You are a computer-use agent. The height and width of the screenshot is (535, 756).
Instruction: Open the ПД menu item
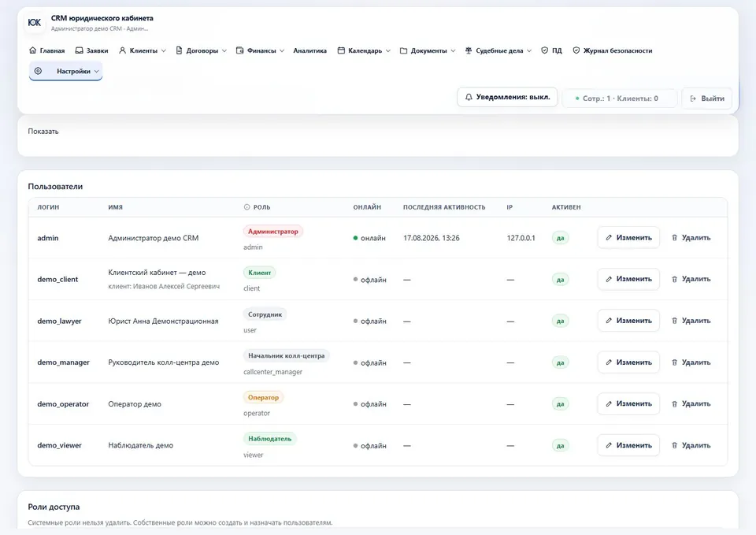551,50
